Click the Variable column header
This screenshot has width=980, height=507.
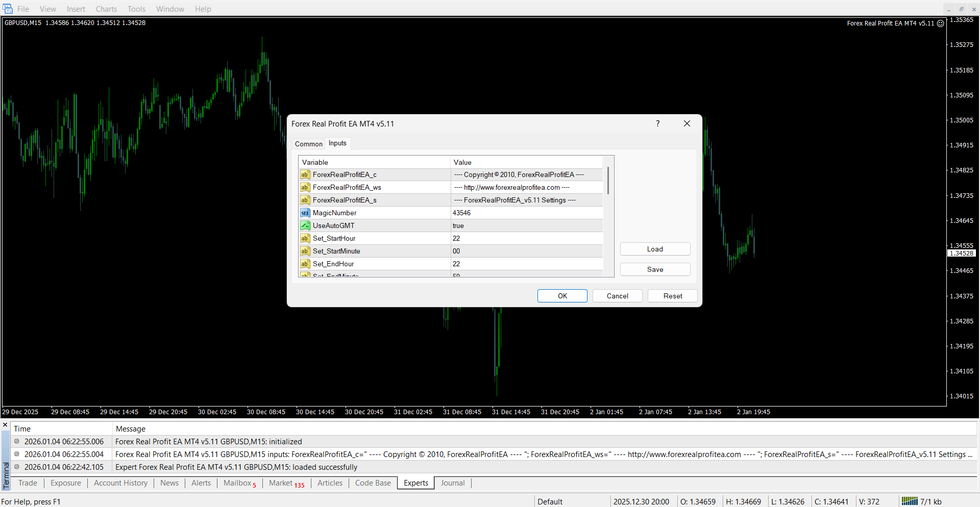click(x=374, y=162)
